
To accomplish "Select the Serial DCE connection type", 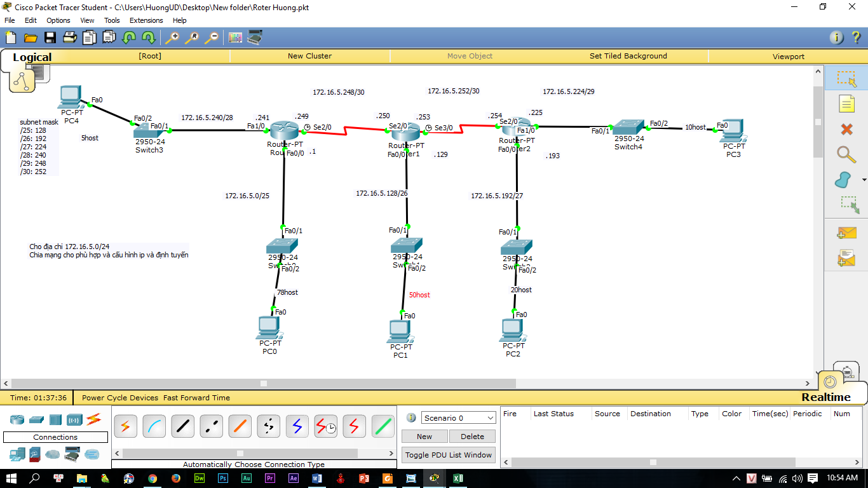I will [x=325, y=426].
